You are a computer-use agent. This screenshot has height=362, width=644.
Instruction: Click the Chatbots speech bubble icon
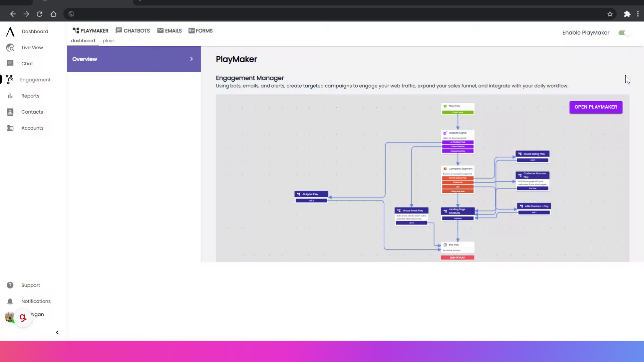pos(119,31)
